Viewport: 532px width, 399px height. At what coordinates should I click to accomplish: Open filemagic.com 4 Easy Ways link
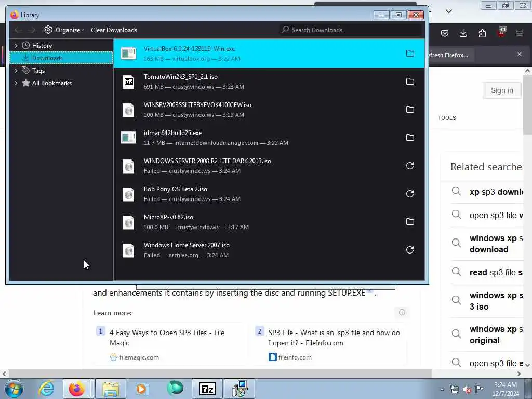(167, 338)
